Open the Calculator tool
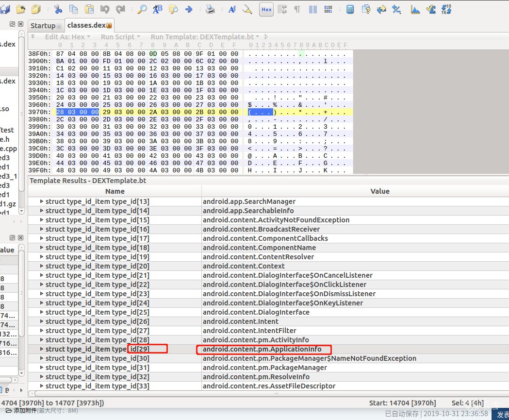This screenshot has height=420, width=509. (x=350, y=9)
